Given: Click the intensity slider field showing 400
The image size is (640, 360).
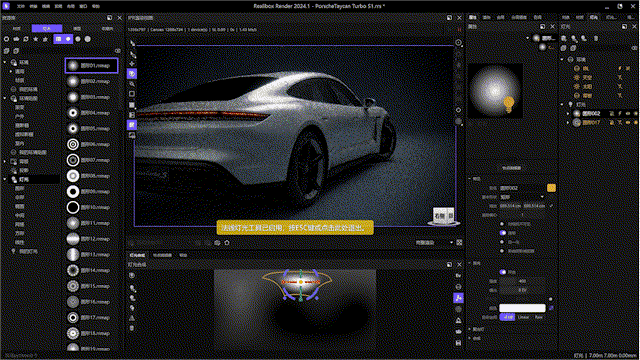Looking at the screenshot, I should point(522,281).
